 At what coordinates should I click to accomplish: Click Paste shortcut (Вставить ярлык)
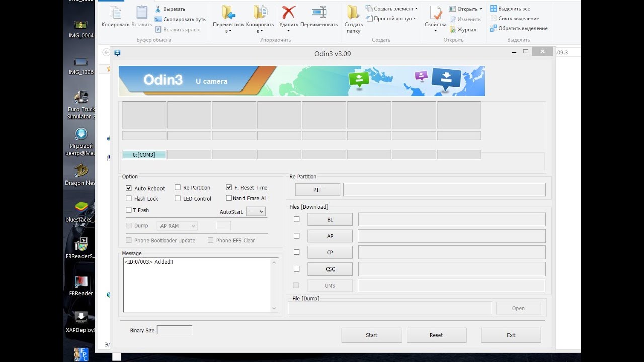click(x=177, y=29)
